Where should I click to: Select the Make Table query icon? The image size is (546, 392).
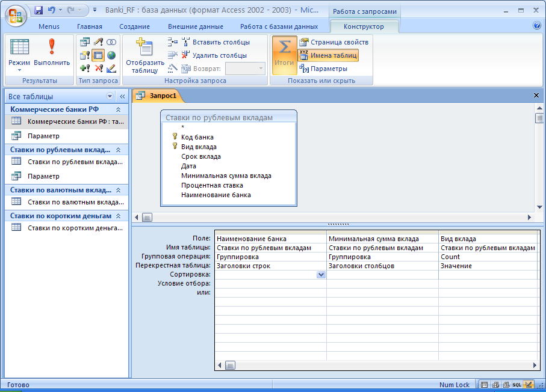pos(85,55)
